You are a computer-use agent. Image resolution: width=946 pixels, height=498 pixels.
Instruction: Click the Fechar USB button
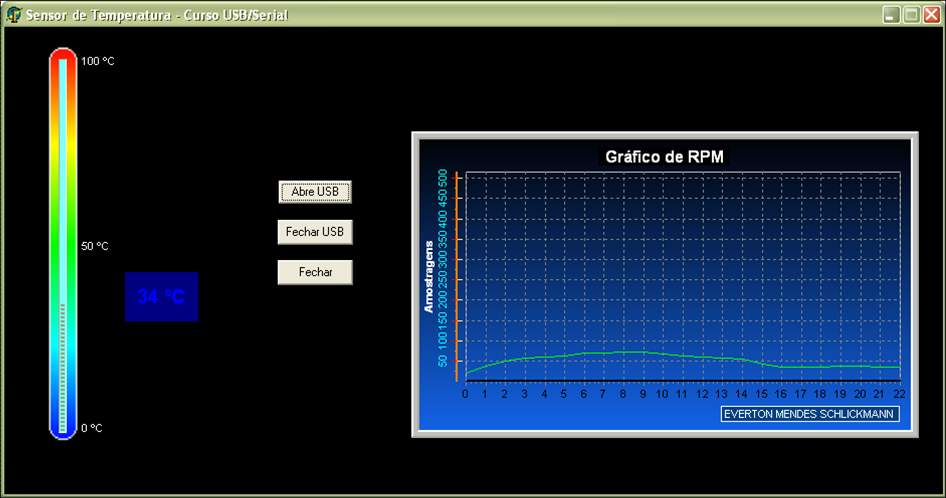pyautogui.click(x=315, y=232)
